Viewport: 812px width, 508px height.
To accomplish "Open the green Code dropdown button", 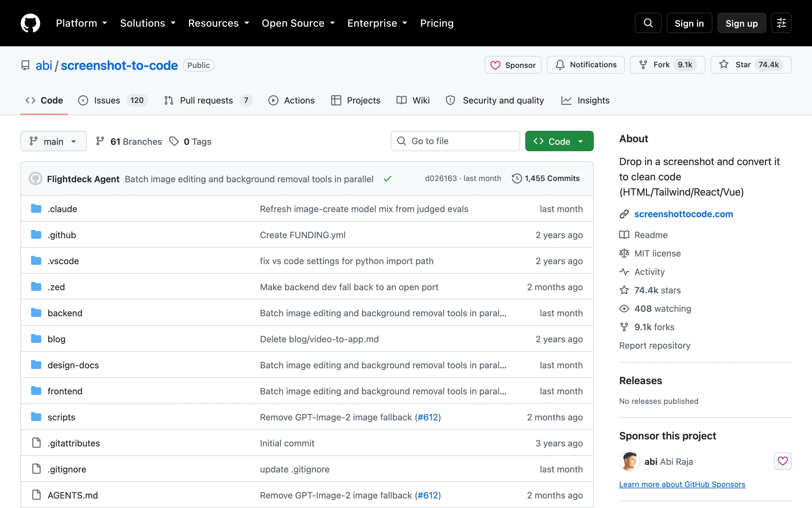I will pyautogui.click(x=559, y=141).
